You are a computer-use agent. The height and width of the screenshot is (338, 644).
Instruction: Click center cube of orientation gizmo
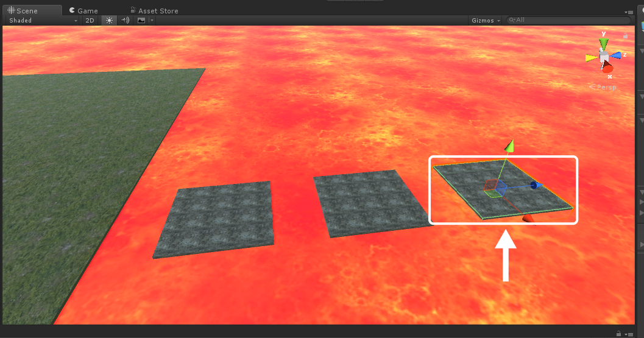coord(604,56)
